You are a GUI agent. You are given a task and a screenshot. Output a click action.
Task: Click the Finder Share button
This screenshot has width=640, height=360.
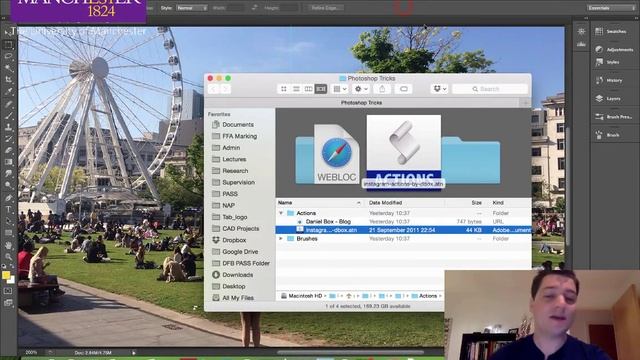tap(382, 89)
